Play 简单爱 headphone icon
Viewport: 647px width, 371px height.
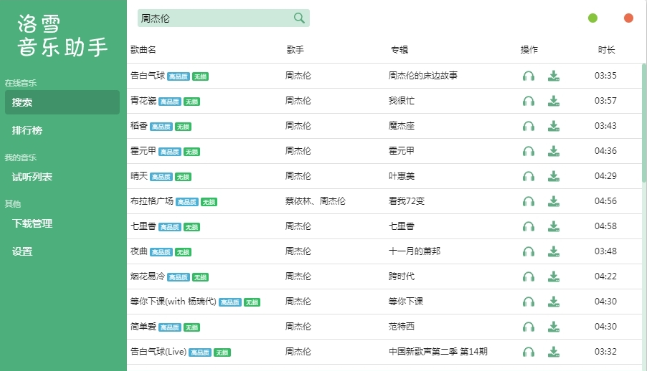(529, 327)
